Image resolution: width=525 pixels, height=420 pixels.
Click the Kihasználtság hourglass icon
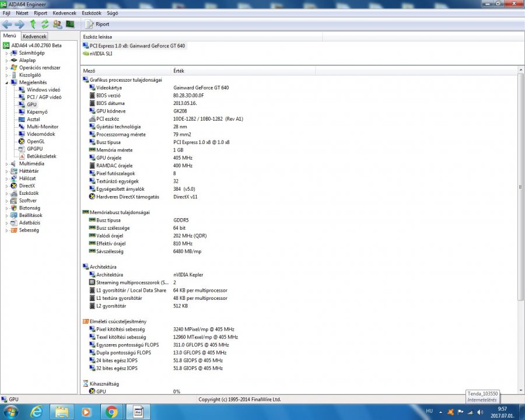(85, 384)
